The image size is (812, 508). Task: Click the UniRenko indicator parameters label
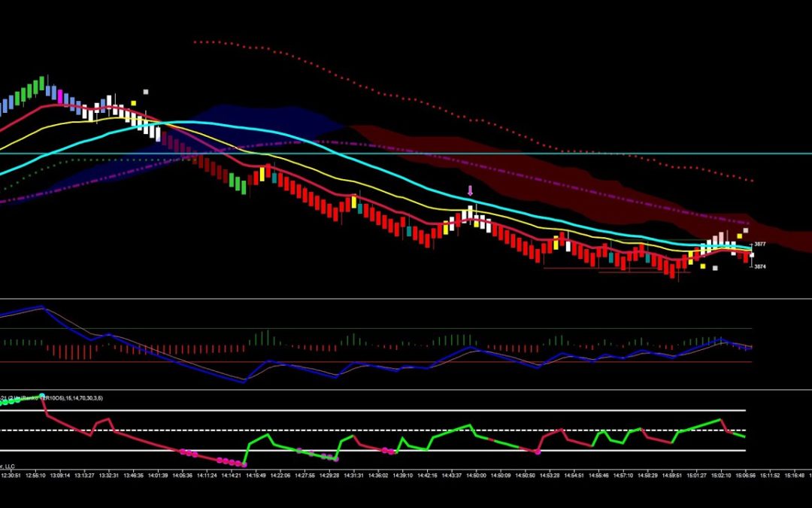(52, 398)
